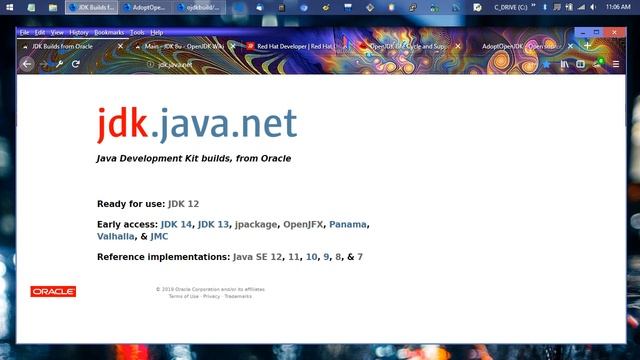The image size is (640, 360).
Task: Show site information icon in address bar
Action: [150, 64]
